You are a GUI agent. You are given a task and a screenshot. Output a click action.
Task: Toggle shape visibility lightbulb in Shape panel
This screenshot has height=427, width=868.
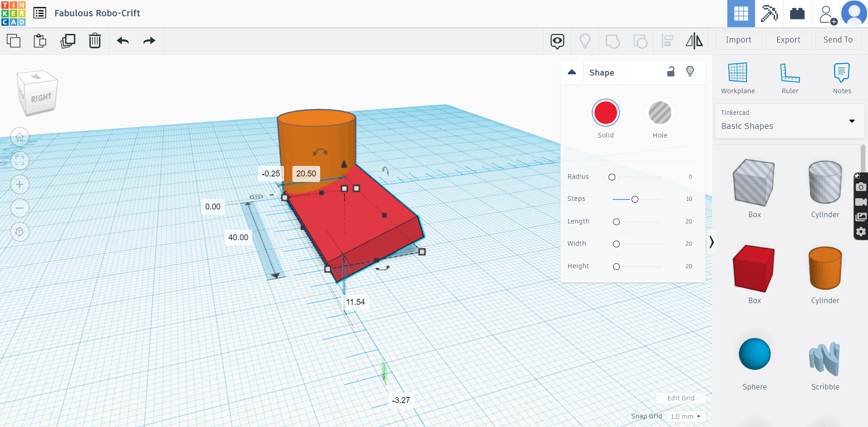coord(690,71)
